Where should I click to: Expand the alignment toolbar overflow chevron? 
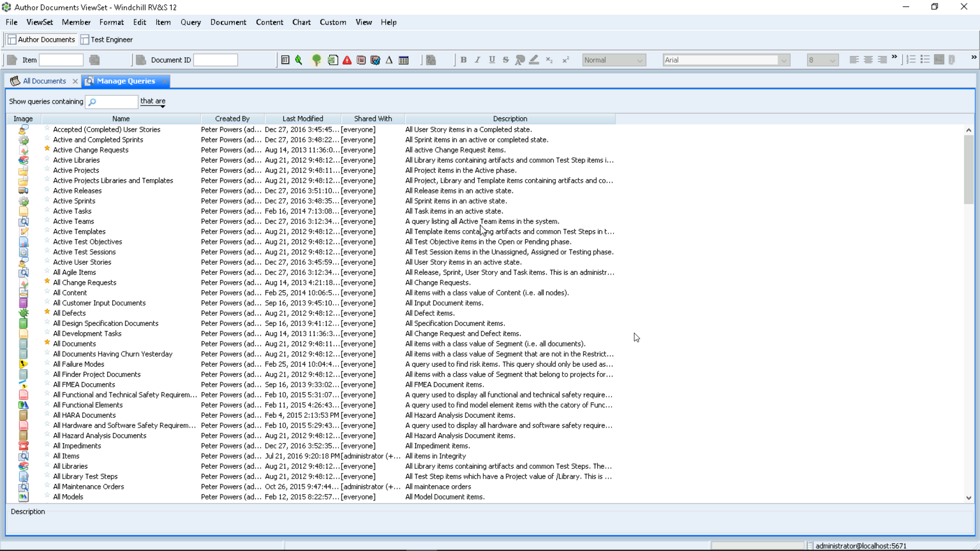coord(894,57)
